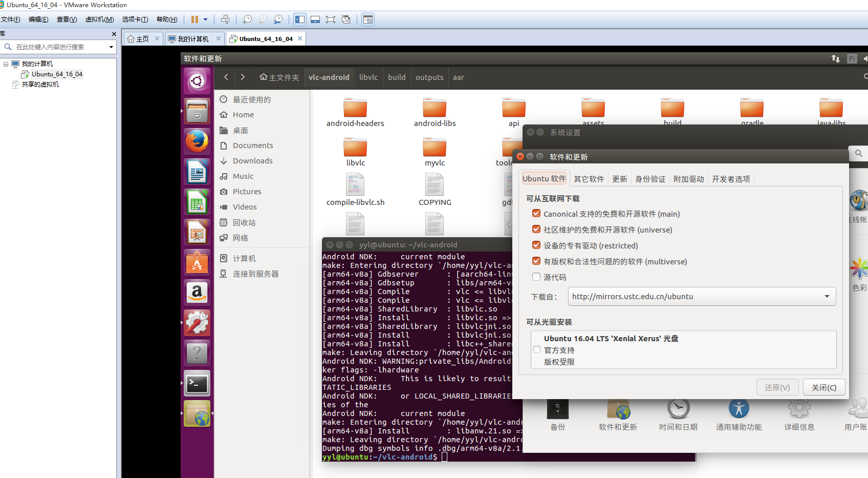This screenshot has width=868, height=478.
Task: Click the send Ctrl+Alt+Del toolbar icon
Action: click(x=225, y=19)
